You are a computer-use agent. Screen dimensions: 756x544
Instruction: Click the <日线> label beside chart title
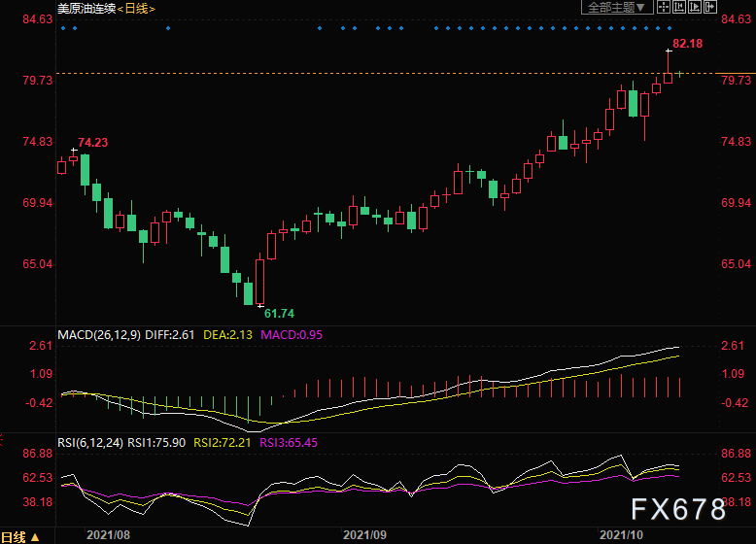(x=136, y=8)
